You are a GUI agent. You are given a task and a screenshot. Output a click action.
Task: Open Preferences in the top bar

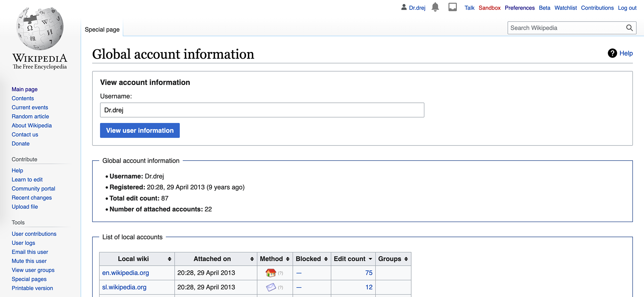pyautogui.click(x=520, y=8)
